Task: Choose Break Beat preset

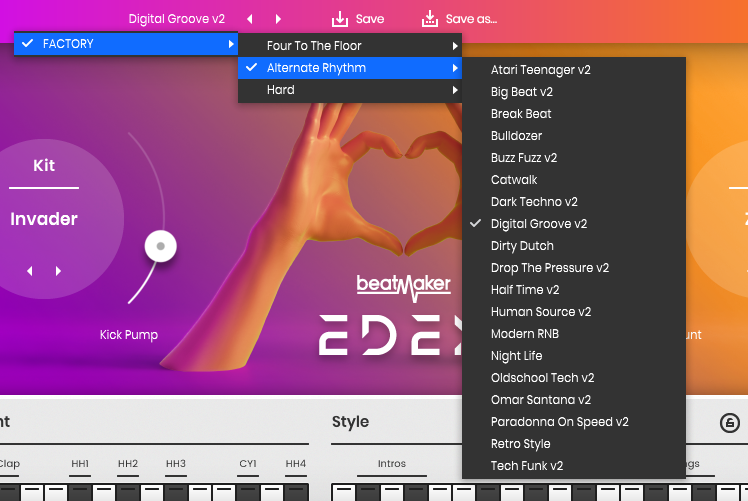Action: point(574,114)
